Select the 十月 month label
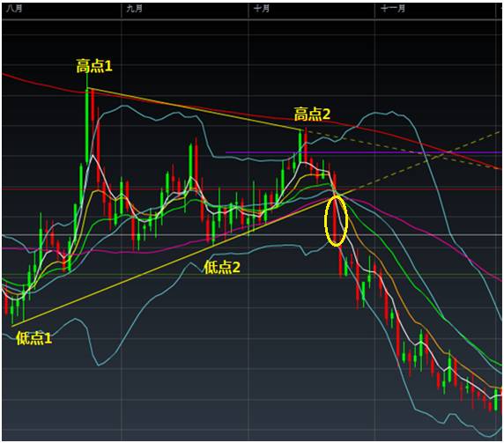Viewport: 504px width, 443px height. point(262,8)
